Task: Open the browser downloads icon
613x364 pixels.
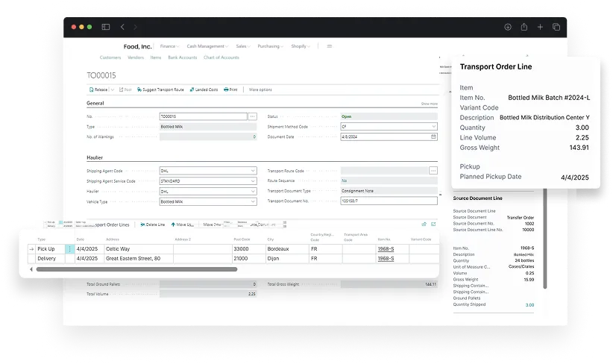Action: click(507, 27)
